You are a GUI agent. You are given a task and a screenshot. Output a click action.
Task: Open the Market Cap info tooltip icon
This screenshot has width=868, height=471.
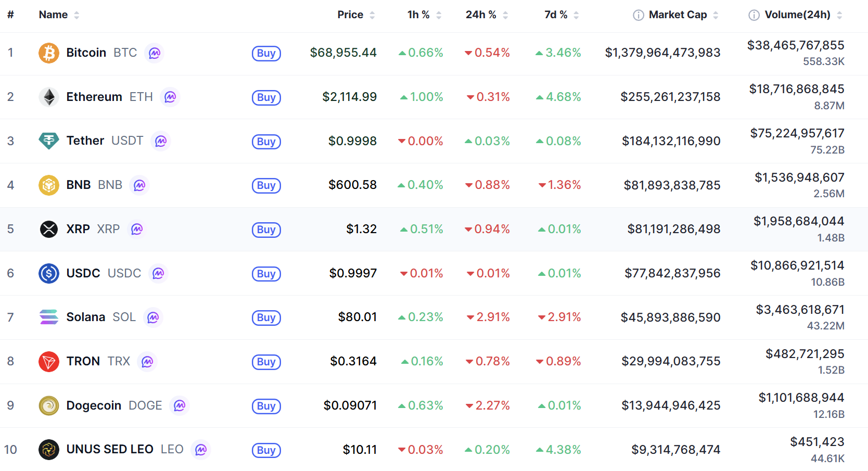coord(638,15)
